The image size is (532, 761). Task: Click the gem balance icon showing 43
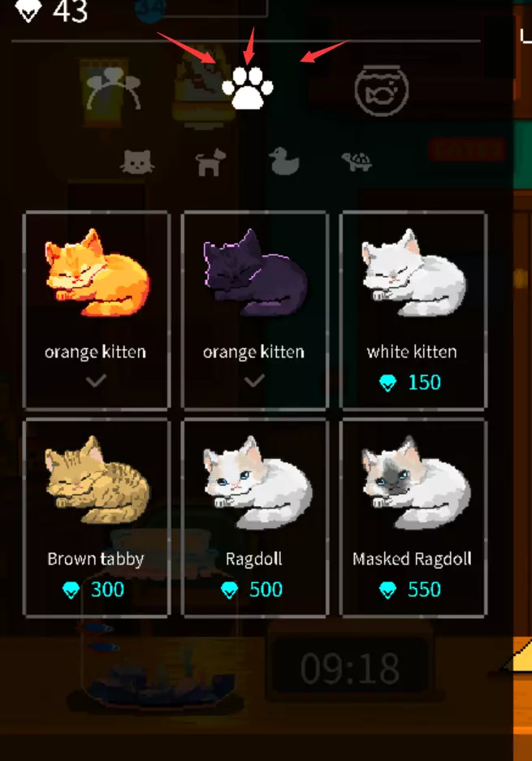tap(28, 11)
